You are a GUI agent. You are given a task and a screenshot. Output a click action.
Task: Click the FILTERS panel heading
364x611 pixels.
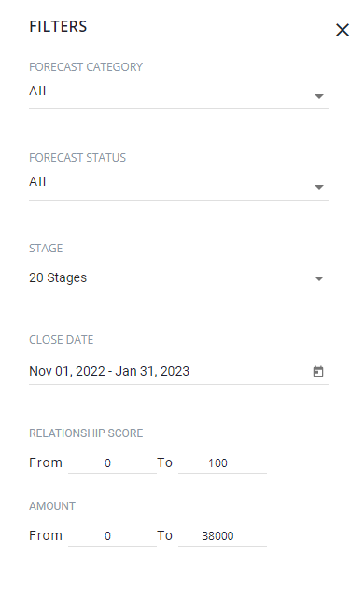click(x=58, y=26)
